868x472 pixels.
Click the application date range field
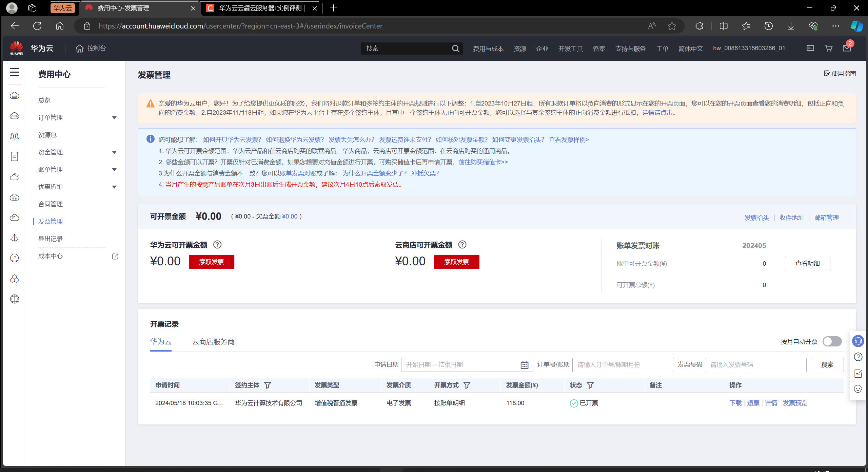click(467, 365)
